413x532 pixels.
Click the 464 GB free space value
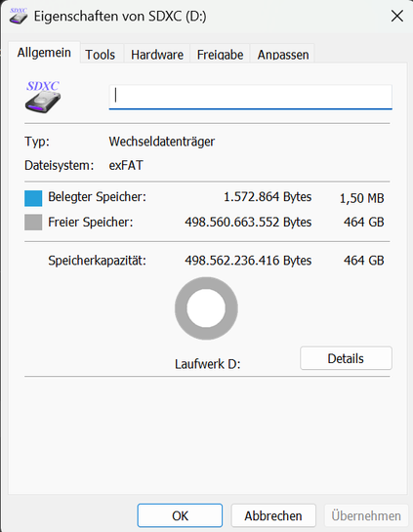[x=364, y=223]
